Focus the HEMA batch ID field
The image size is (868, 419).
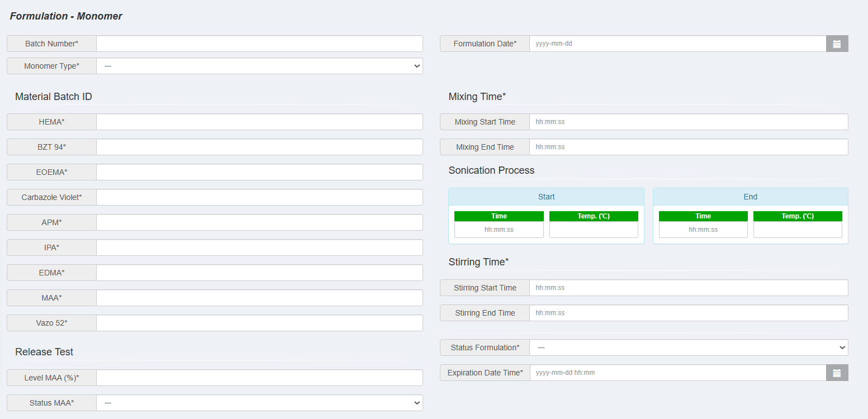point(259,122)
